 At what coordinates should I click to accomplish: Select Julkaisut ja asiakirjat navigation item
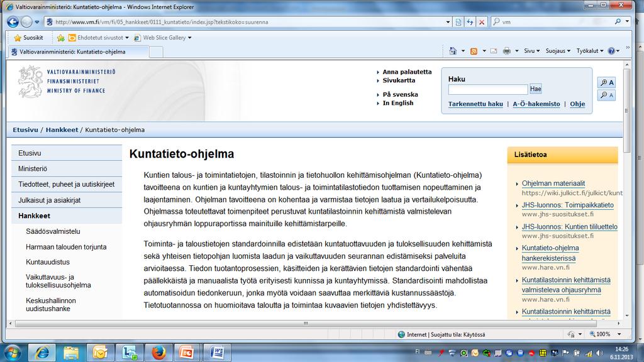[67, 200]
